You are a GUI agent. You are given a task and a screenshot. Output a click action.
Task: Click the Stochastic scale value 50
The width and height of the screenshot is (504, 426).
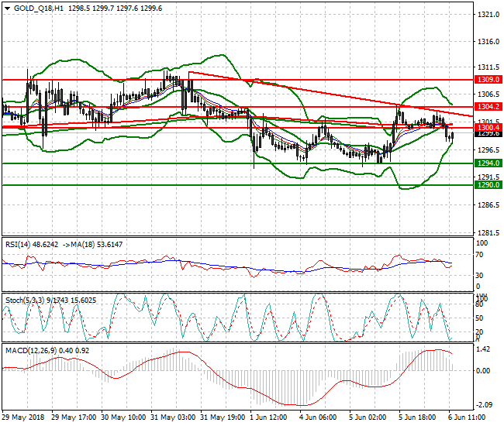pos(479,318)
